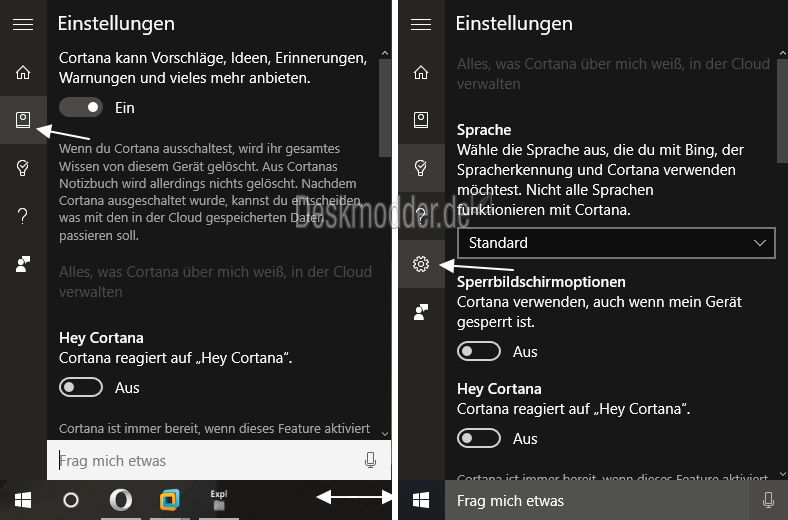Click microphone in left Cortana search box

(370, 460)
